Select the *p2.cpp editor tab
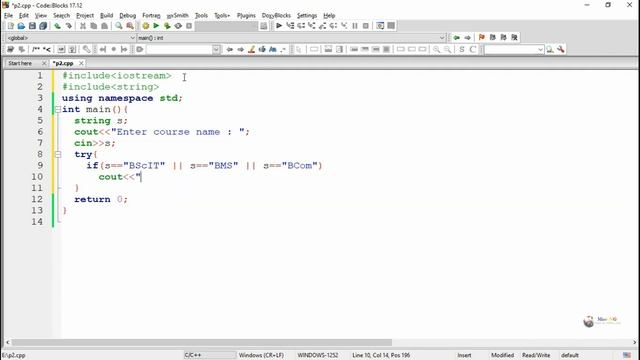 pyautogui.click(x=63, y=63)
